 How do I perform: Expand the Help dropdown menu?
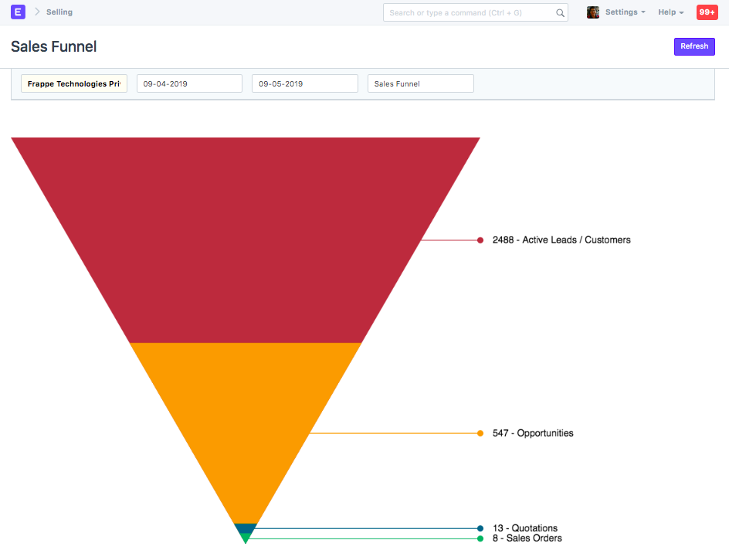coord(670,12)
